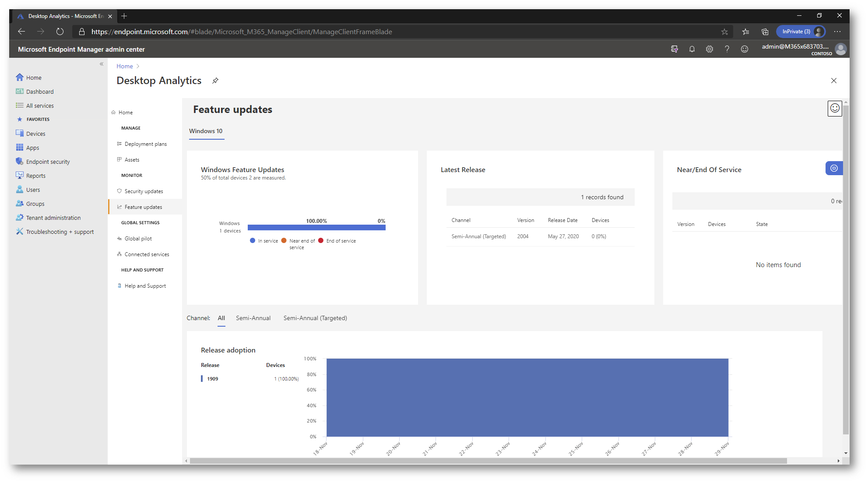The height and width of the screenshot is (483, 868).
Task: Open browser settings and more menu
Action: point(837,32)
